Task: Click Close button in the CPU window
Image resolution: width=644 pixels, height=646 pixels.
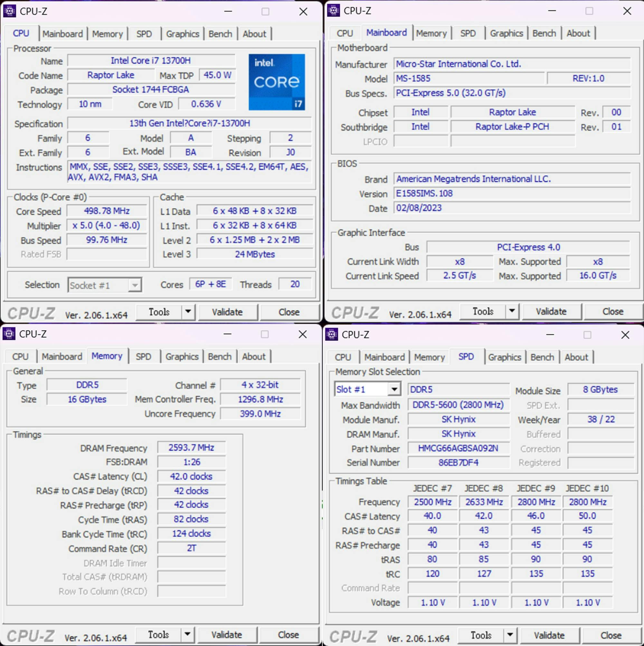Action: click(x=289, y=312)
